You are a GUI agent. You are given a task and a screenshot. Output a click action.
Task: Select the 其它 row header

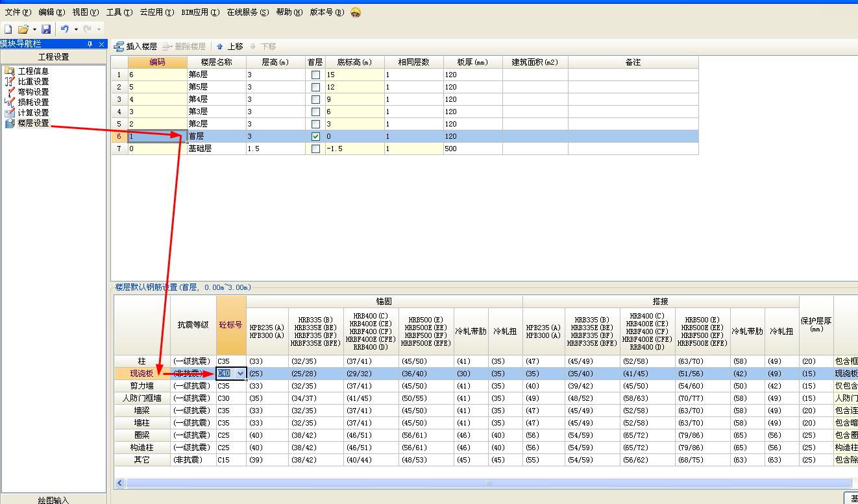[142, 460]
